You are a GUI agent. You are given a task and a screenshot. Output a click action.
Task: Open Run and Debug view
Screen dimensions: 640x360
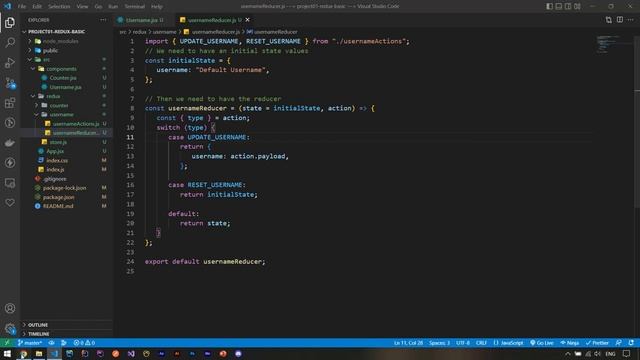coord(10,62)
